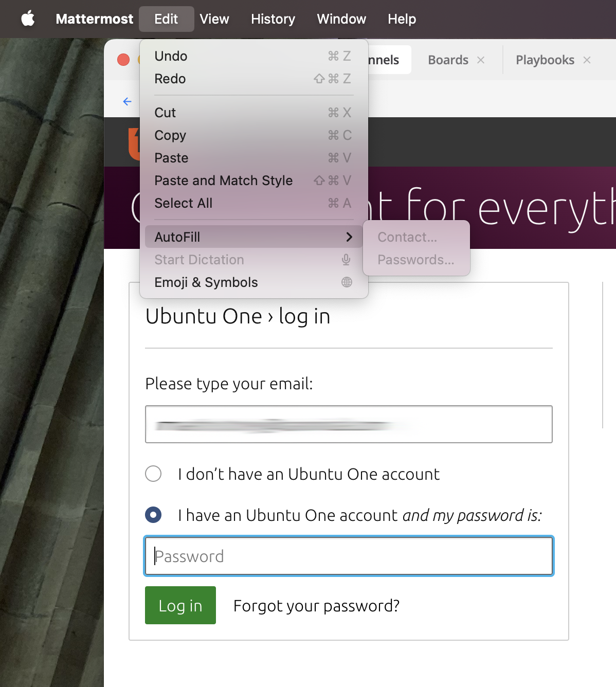Image resolution: width=616 pixels, height=687 pixels.
Task: Close the Playbooks tab
Action: (587, 60)
